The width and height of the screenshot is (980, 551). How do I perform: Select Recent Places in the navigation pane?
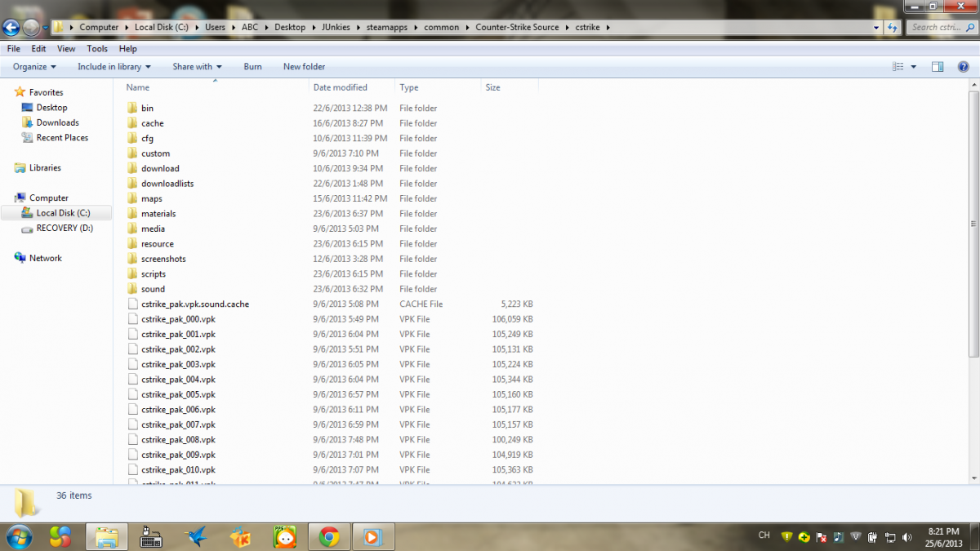tap(62, 138)
